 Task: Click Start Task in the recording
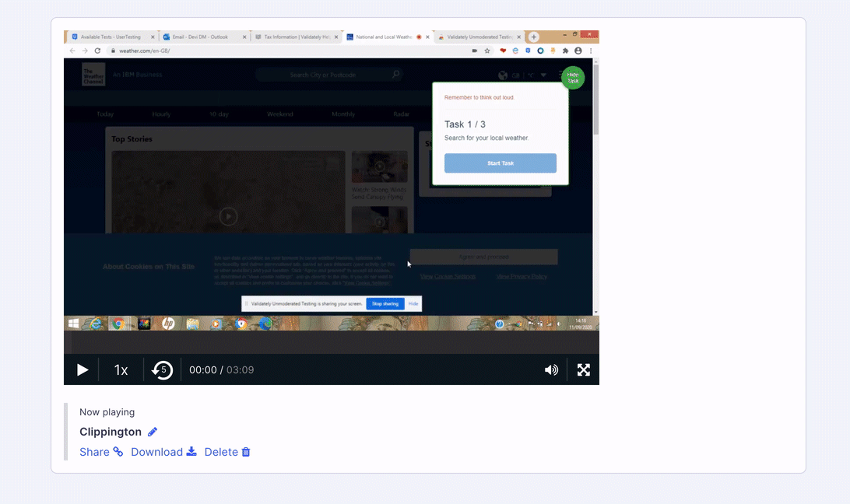pyautogui.click(x=501, y=163)
